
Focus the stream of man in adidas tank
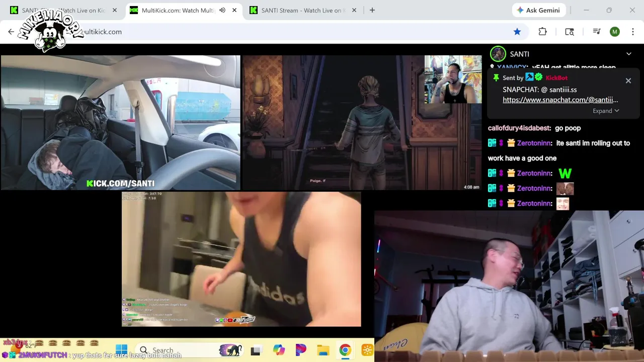coord(241,259)
